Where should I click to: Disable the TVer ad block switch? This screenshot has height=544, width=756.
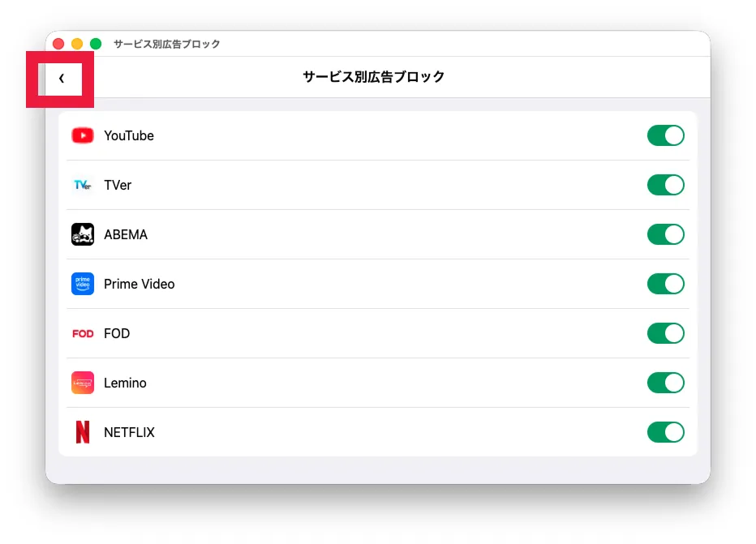coord(665,185)
